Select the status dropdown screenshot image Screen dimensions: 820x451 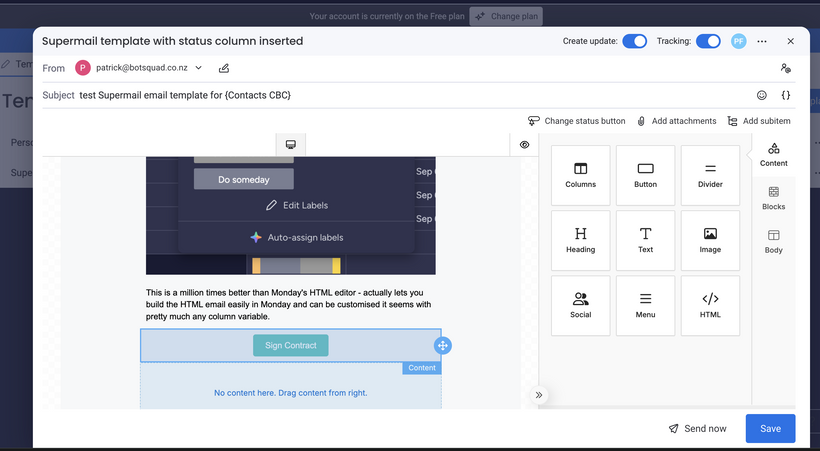click(291, 216)
